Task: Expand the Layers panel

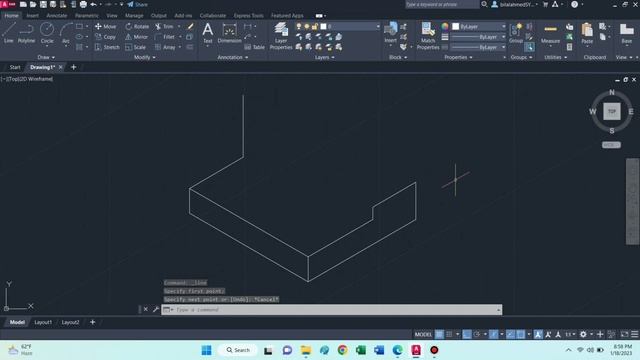Action: click(x=324, y=58)
